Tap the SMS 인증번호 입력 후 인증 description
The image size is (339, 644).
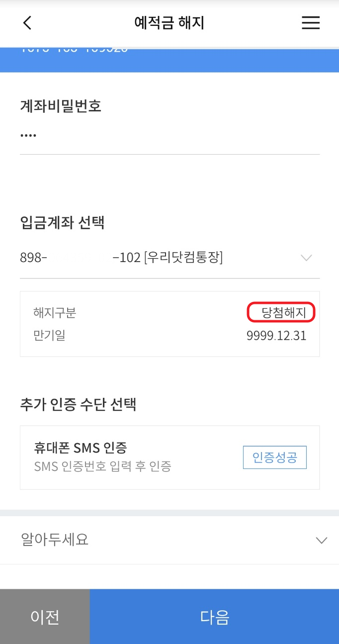click(x=102, y=466)
